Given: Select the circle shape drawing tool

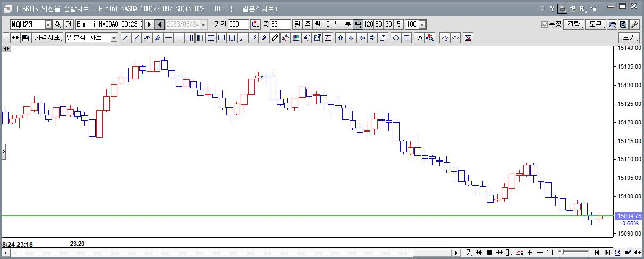Looking at the screenshot, I should (396, 38).
